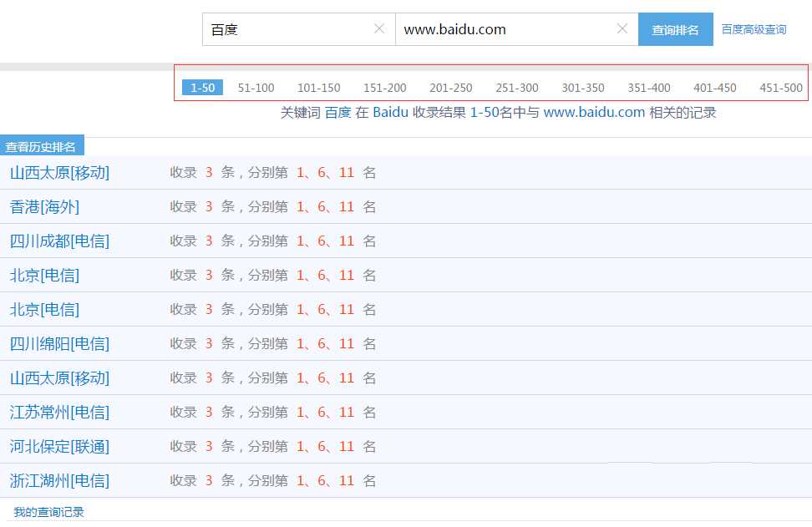This screenshot has width=812, height=527.
Task: Select the 1-50 rank range tab
Action: pyautogui.click(x=201, y=86)
